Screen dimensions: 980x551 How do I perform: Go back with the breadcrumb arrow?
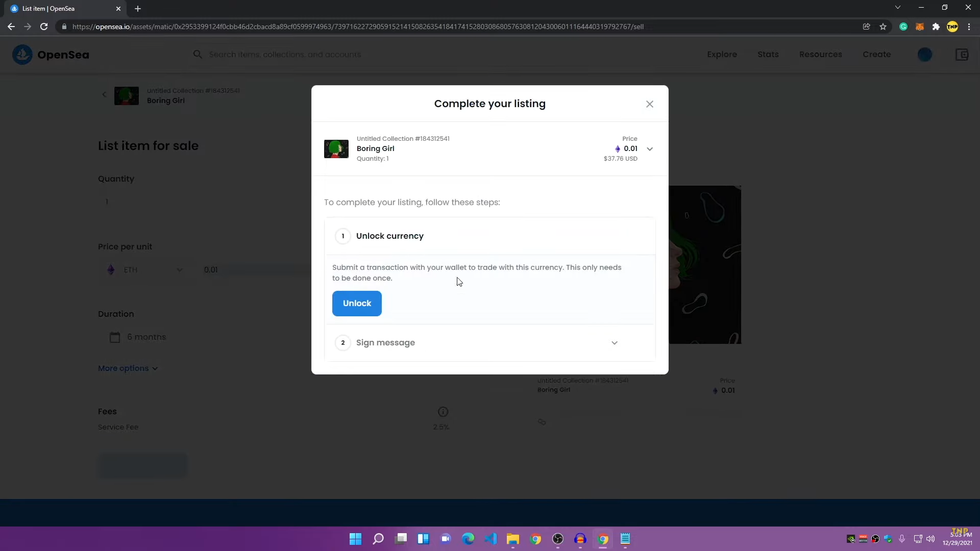[104, 94]
